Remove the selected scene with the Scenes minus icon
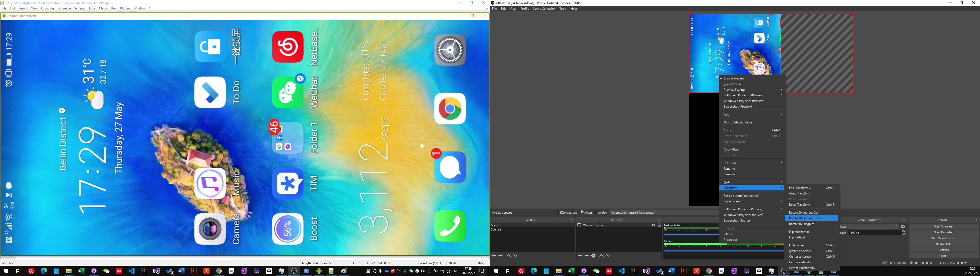Screen dimensions: 980x276 [x=501, y=256]
